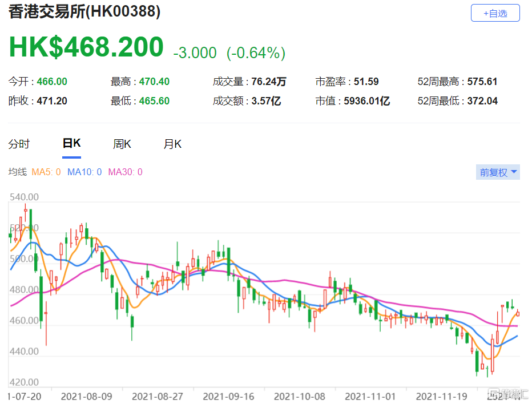Select the 日K daily chart tab
Viewport: 532px width, 404px height.
click(71, 143)
